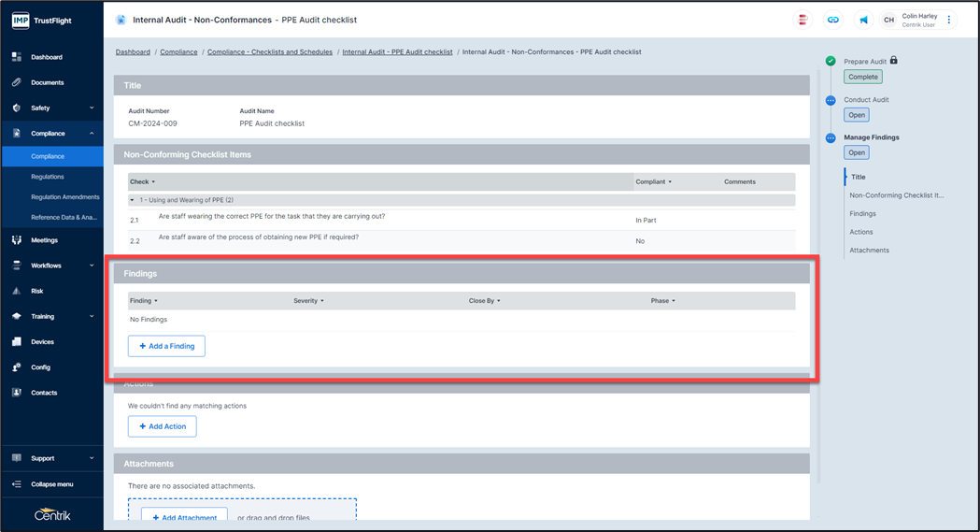Click the Add a Finding button

pos(166,346)
